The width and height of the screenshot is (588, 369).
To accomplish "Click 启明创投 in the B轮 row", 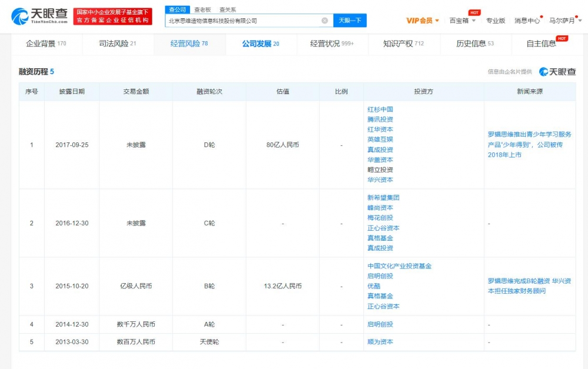I will [x=380, y=276].
